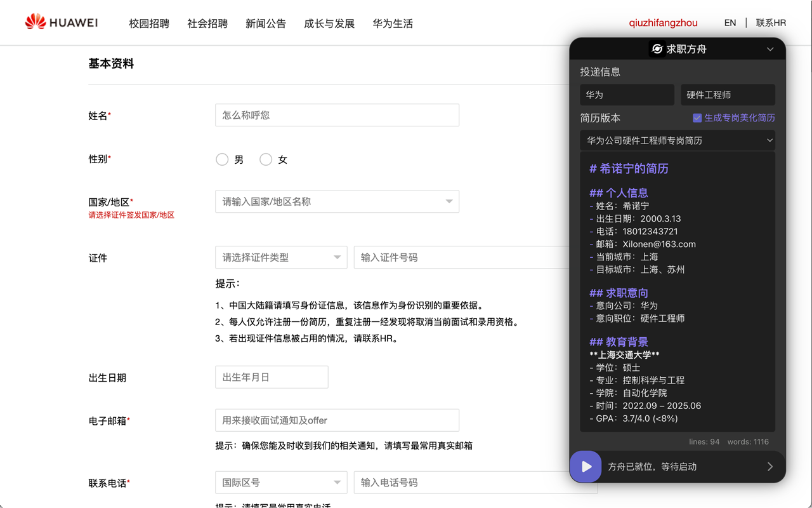Image resolution: width=812 pixels, height=508 pixels.
Task: Click the 'lines: 94' counter
Action: click(x=704, y=442)
